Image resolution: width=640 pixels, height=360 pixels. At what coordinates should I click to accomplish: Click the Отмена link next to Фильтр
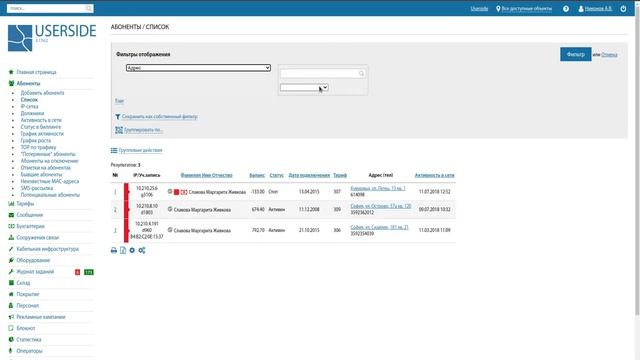point(609,55)
